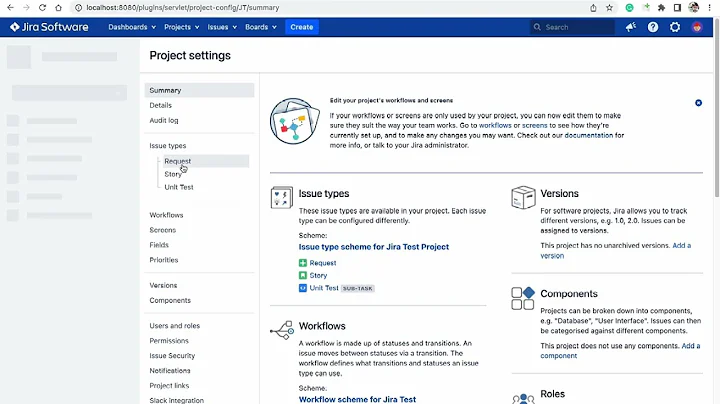Open the Unit Test link in Issue types section
This screenshot has height=404, width=720.
pyautogui.click(x=324, y=288)
